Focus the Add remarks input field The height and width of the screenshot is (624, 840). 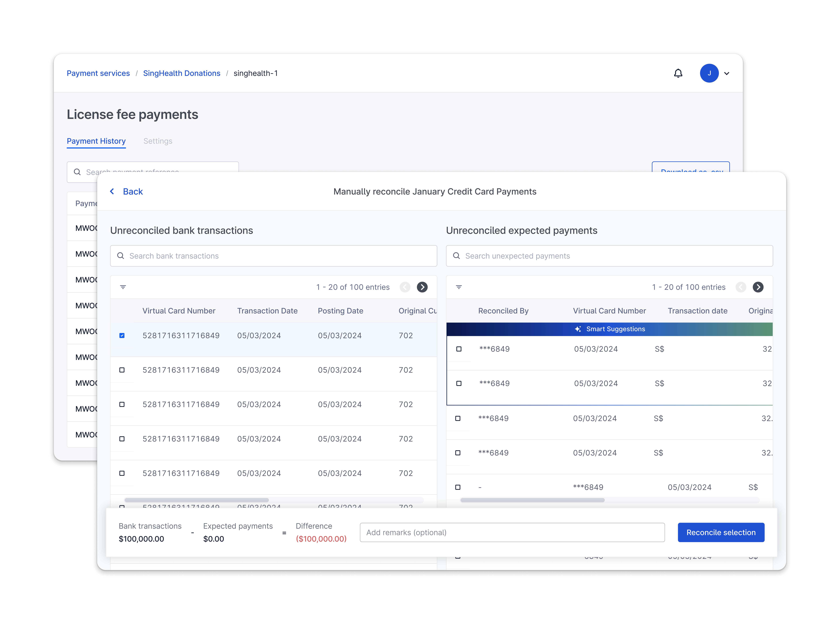coord(512,532)
